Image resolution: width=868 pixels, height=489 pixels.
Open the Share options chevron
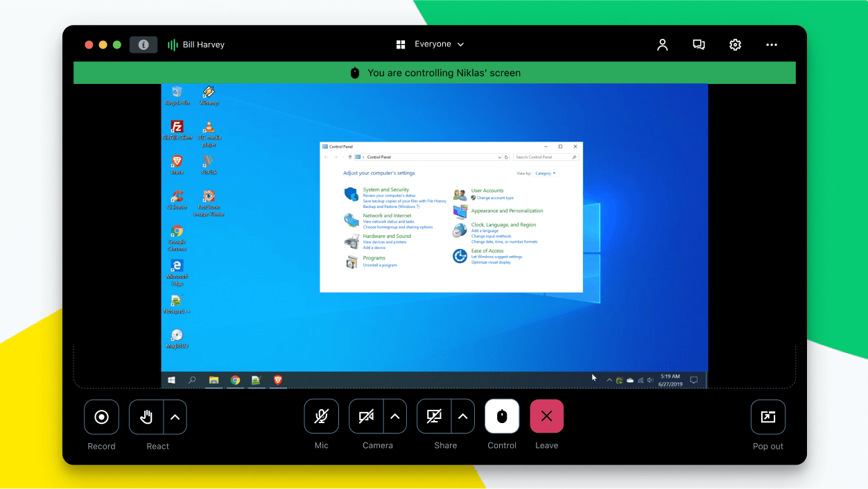pyautogui.click(x=462, y=416)
